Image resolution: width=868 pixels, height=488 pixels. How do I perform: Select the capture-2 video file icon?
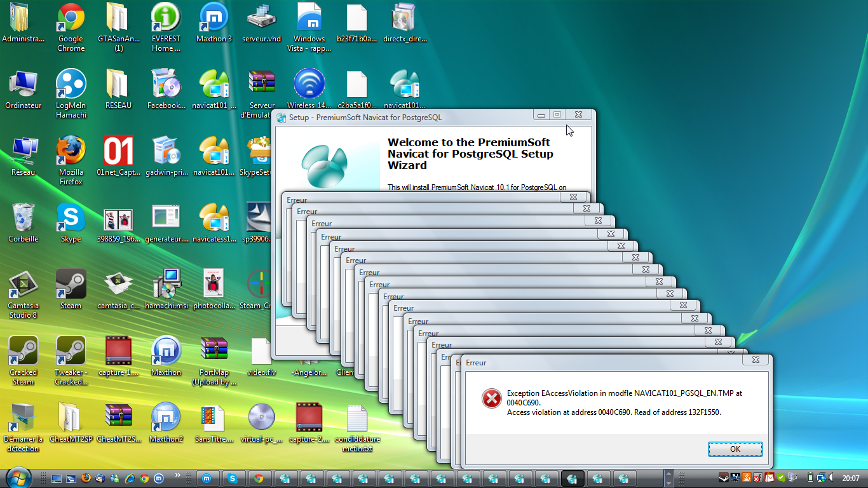click(309, 423)
